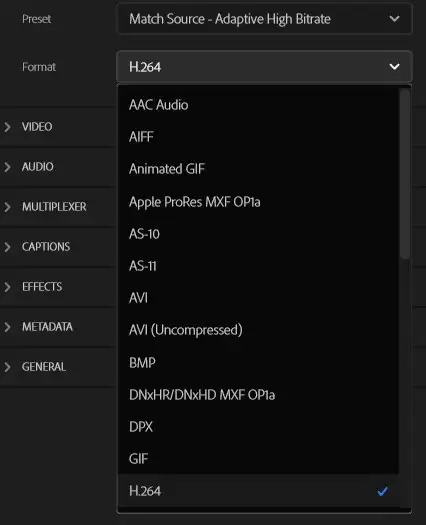Expand the AUDIO section chevron
The height and width of the screenshot is (525, 426).
[7, 167]
